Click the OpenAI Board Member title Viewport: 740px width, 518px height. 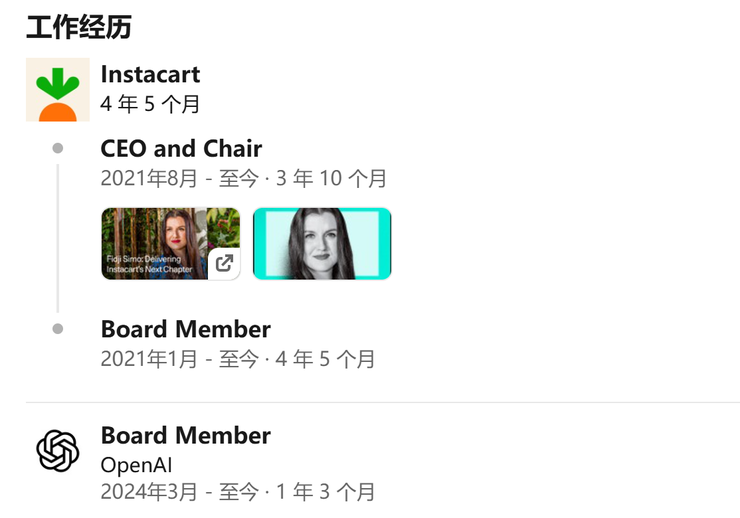point(185,435)
